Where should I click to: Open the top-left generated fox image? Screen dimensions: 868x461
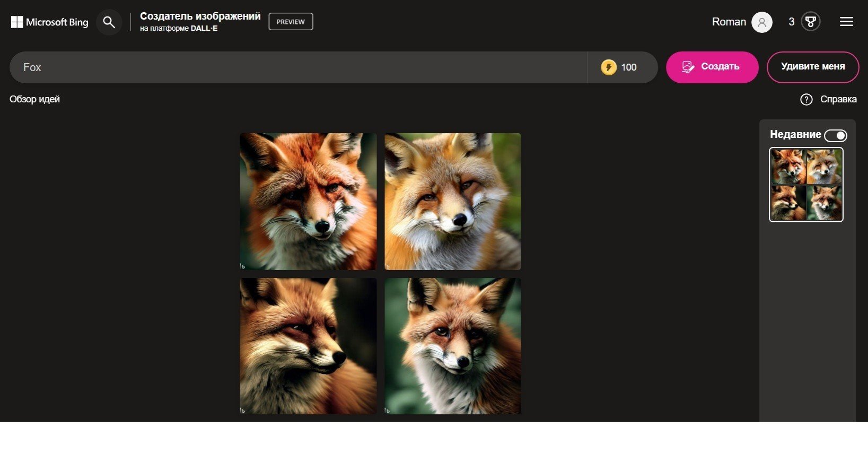tap(308, 201)
